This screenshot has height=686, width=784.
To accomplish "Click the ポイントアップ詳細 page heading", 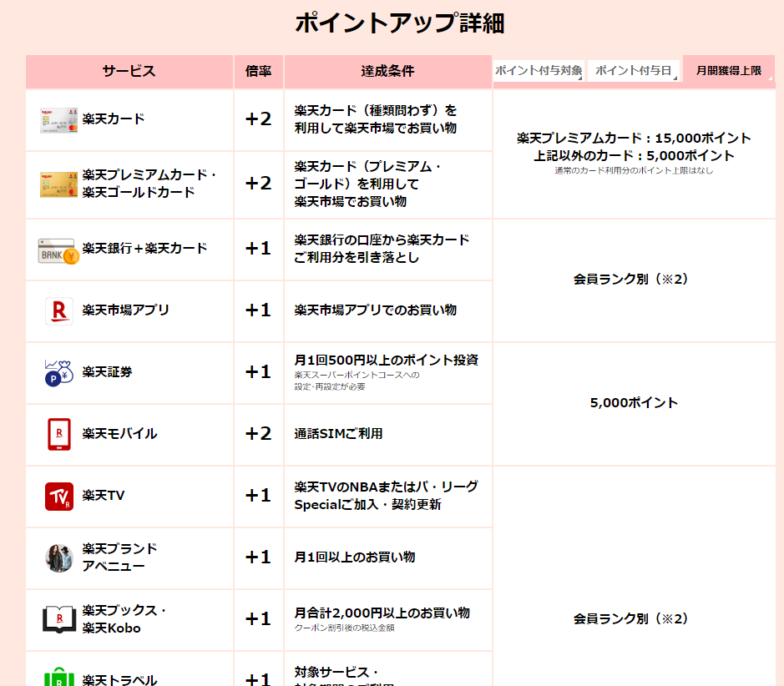I will pyautogui.click(x=399, y=23).
